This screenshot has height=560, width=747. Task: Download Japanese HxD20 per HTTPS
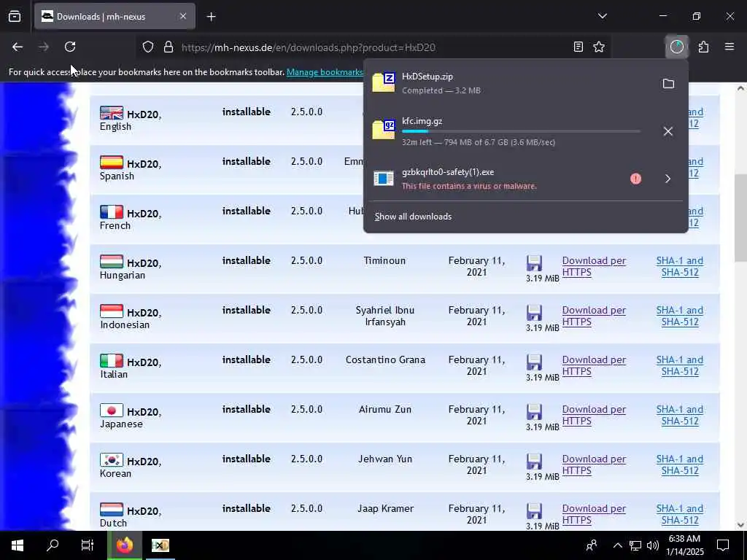(x=594, y=415)
